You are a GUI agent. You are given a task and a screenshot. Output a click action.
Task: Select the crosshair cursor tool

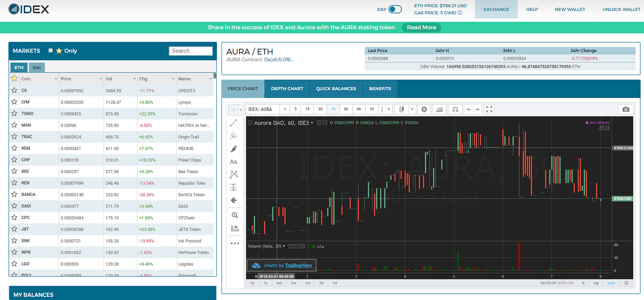point(233,110)
